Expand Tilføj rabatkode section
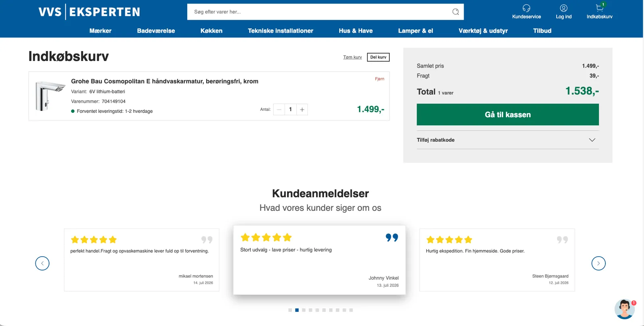644x326 pixels. (508, 140)
